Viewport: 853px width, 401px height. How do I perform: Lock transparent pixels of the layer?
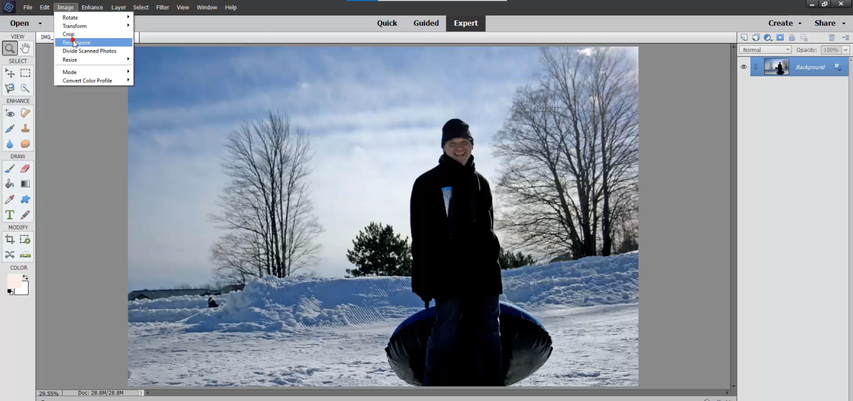coord(803,38)
